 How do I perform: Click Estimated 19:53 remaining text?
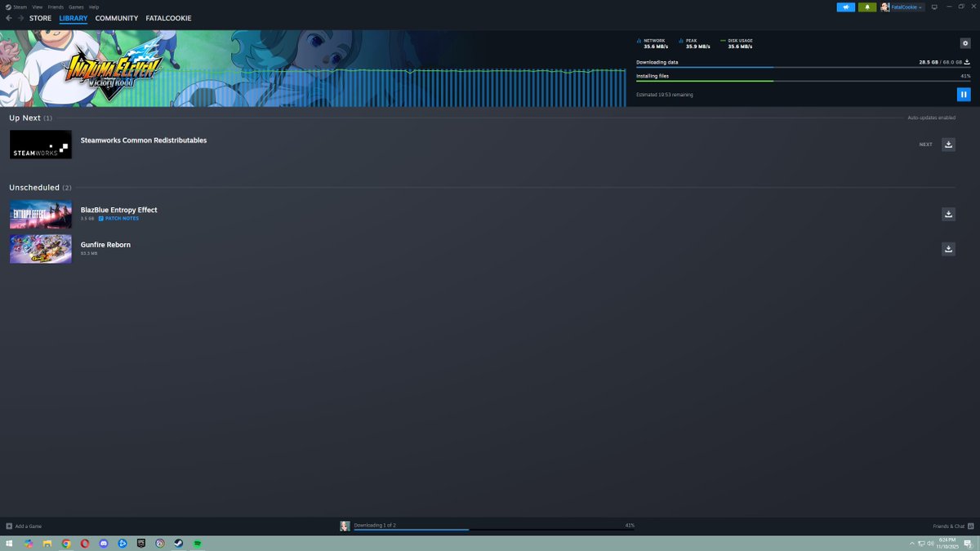(x=665, y=95)
